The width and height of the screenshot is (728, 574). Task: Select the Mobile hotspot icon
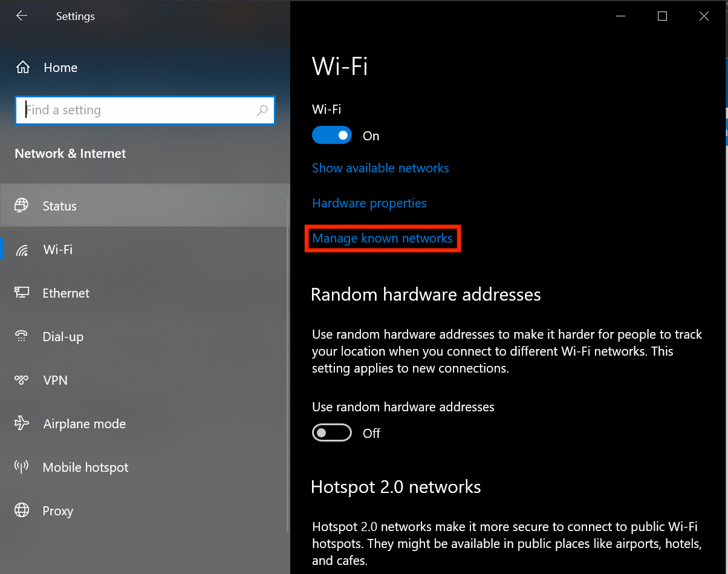point(22,467)
